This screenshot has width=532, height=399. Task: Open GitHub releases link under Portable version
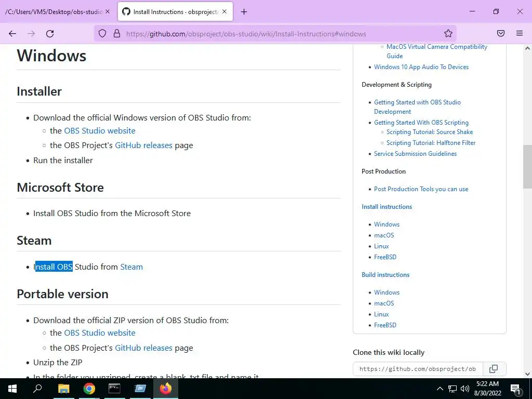pyautogui.click(x=143, y=348)
